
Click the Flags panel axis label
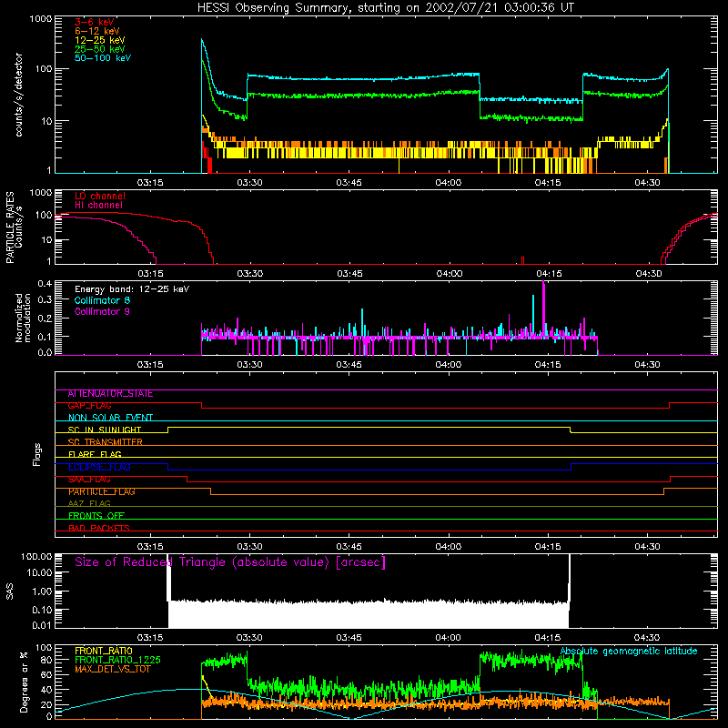36,454
